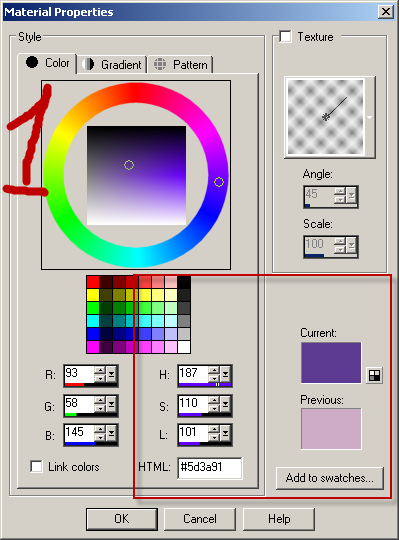This screenshot has height=540, width=399.
Task: Select the black swatch in basic colors
Action: click(184, 282)
